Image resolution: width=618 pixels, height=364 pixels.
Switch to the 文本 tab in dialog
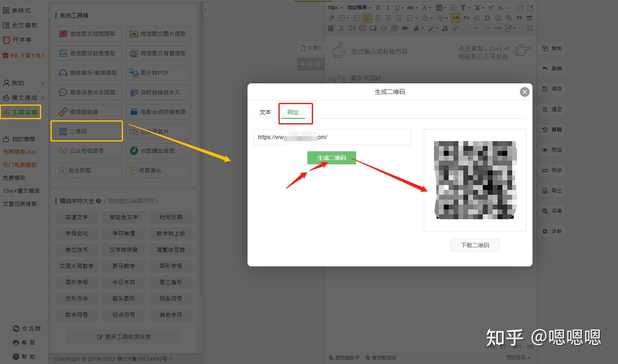(x=265, y=112)
